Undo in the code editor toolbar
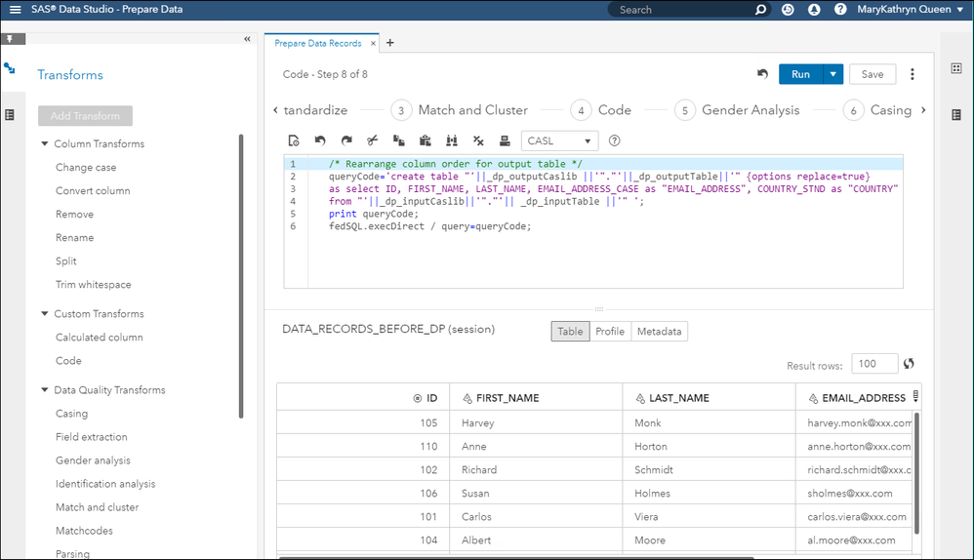Screen dimensions: 974x560 coord(320,140)
